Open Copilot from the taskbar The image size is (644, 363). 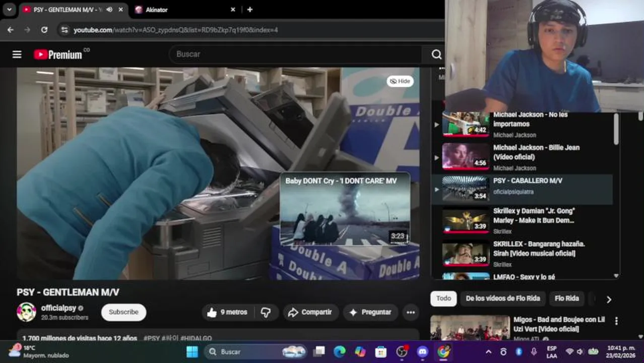coord(360,351)
